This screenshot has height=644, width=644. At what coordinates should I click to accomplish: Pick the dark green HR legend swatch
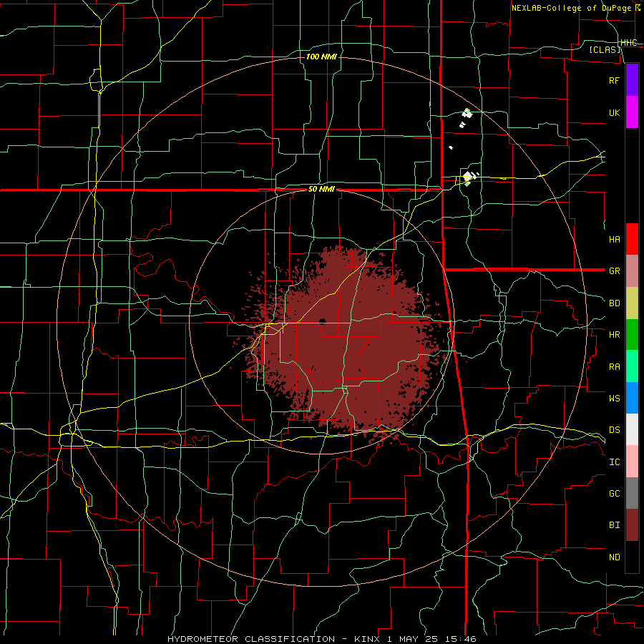632,335
